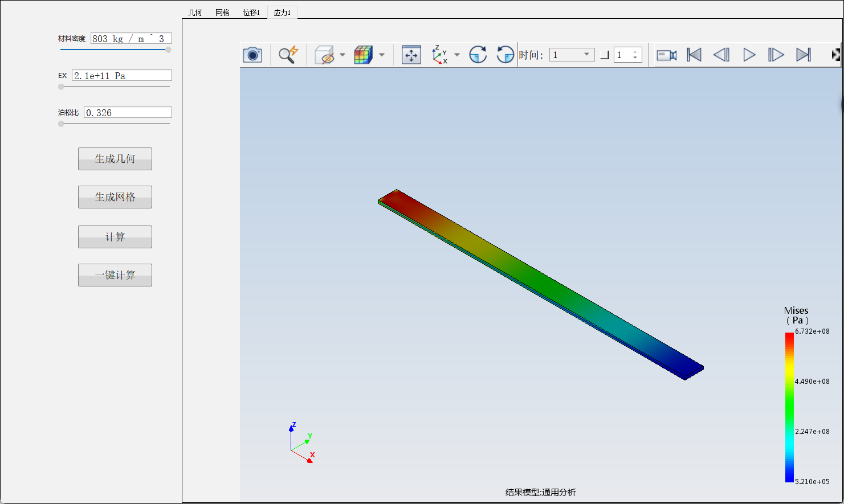Expand the colored cube dropdown arrow
The image size is (844, 504).
pyautogui.click(x=382, y=55)
